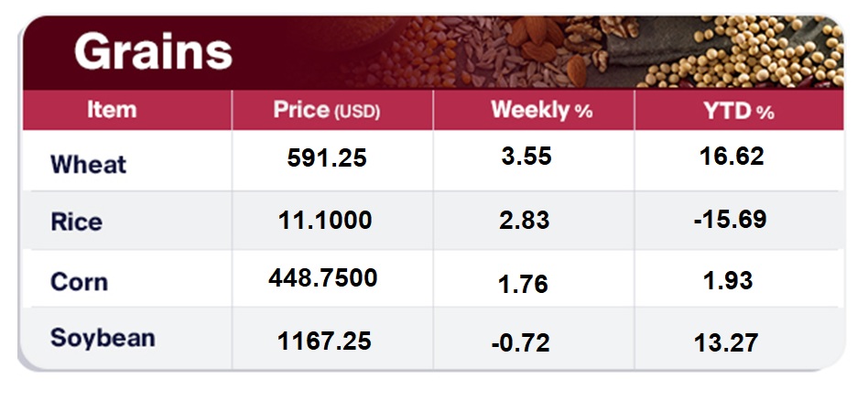Open the Soybean row label
Image resolution: width=868 pixels, height=401 pixels.
[103, 338]
